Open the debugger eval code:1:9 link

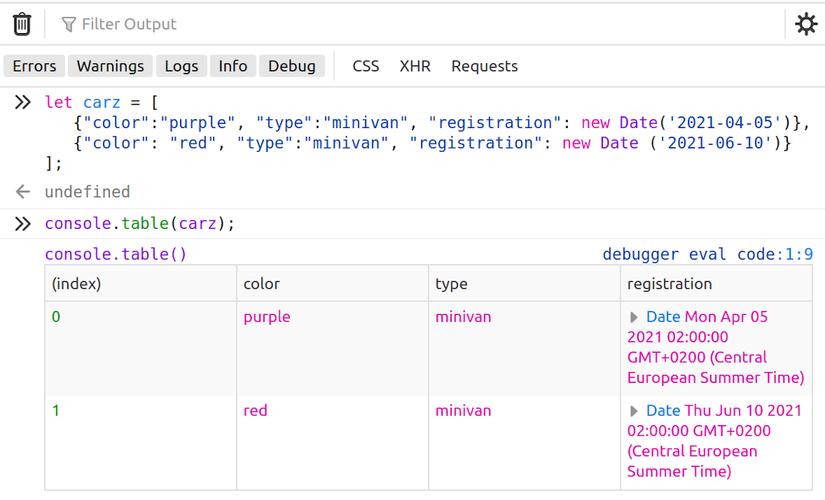pos(707,254)
